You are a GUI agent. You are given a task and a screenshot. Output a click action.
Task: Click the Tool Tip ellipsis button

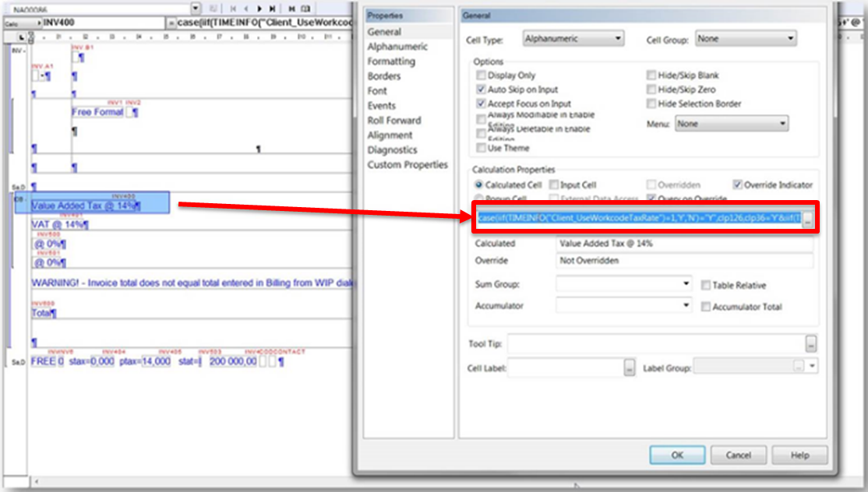point(810,343)
